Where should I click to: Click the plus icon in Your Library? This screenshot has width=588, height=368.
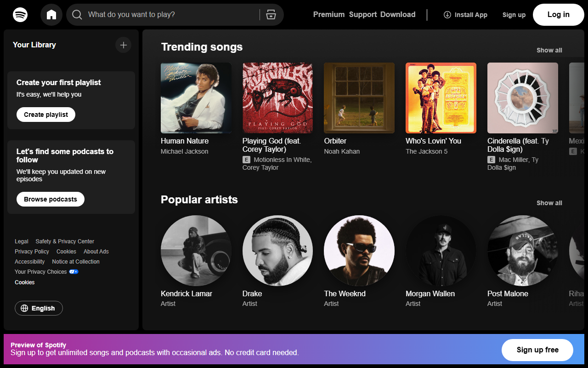[x=123, y=45]
